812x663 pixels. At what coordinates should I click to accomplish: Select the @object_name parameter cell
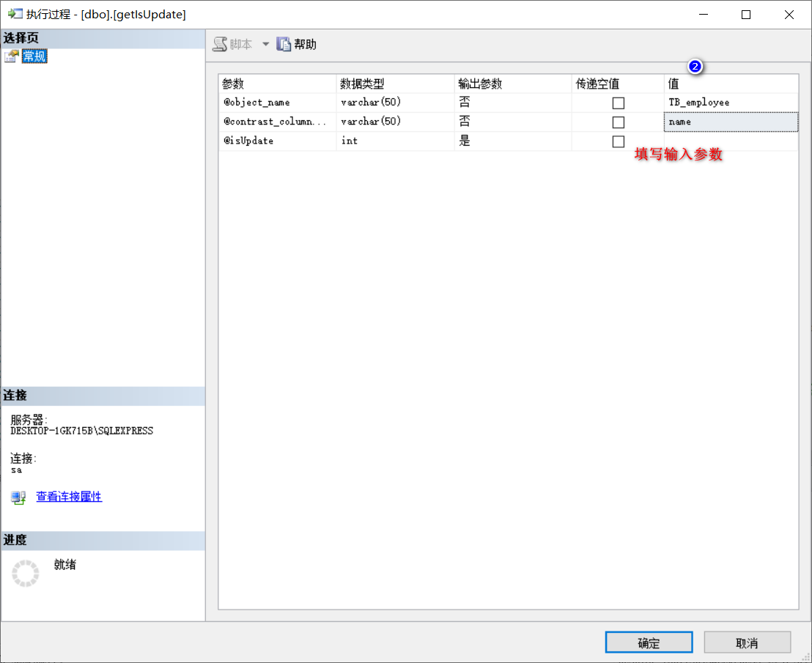click(x=278, y=103)
